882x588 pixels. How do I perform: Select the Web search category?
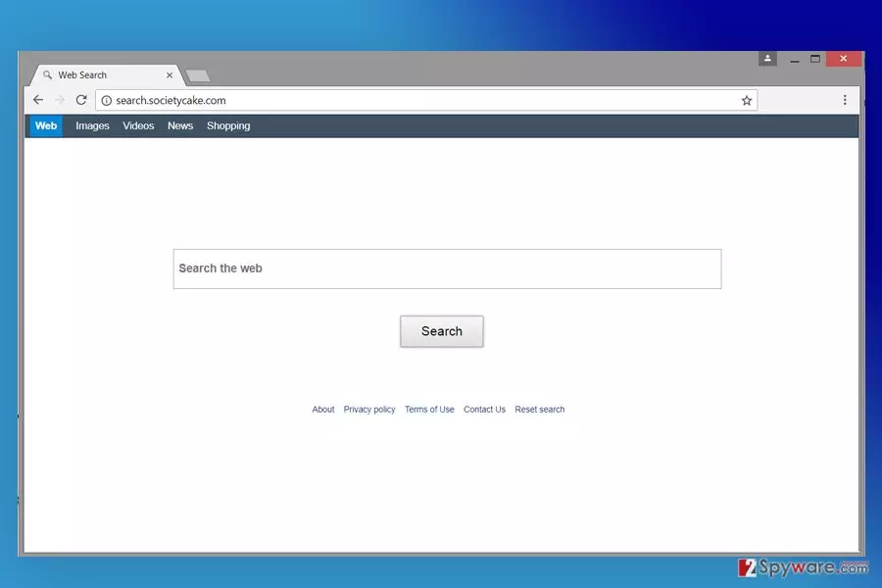click(x=46, y=126)
